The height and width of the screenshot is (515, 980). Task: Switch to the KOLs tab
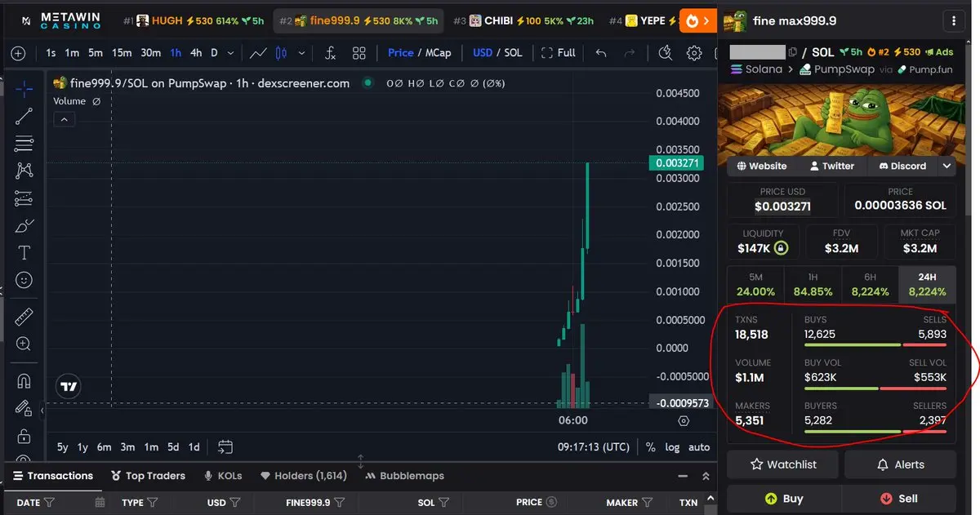(223, 476)
